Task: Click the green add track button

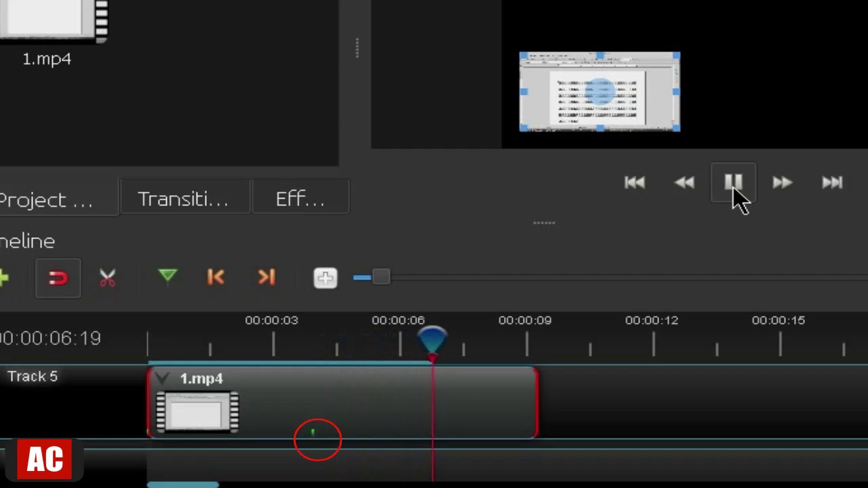Action: click(3, 278)
